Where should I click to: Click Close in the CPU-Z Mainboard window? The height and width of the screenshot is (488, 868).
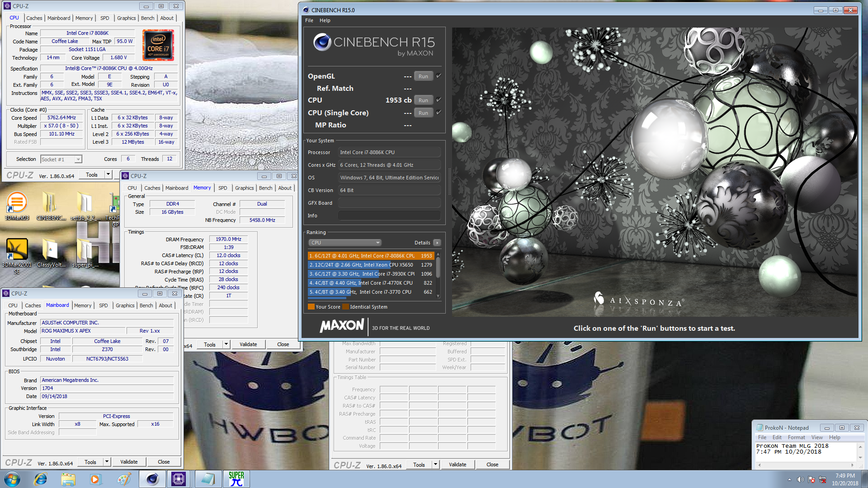(x=164, y=462)
